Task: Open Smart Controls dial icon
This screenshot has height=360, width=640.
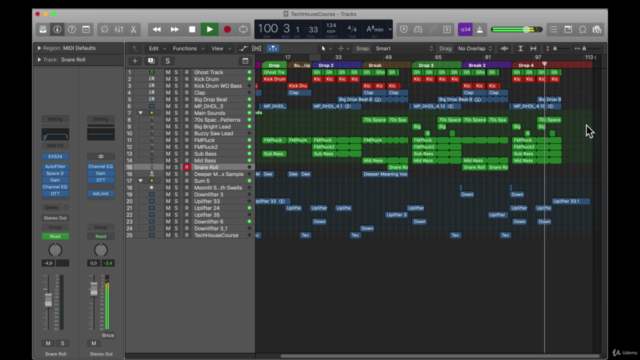Action: [104, 29]
